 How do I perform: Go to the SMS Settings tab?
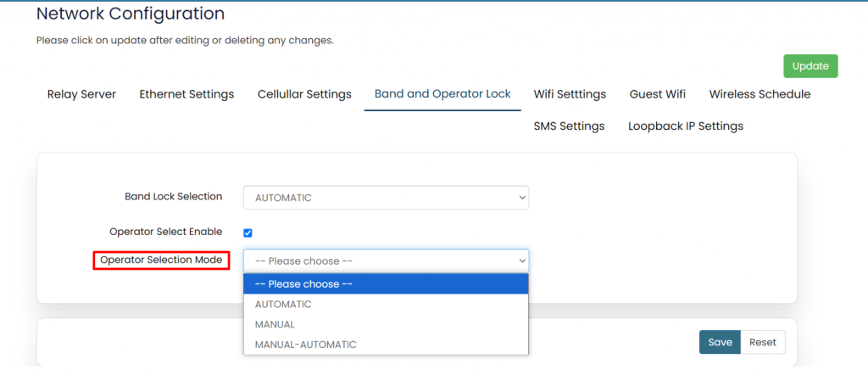(x=569, y=126)
